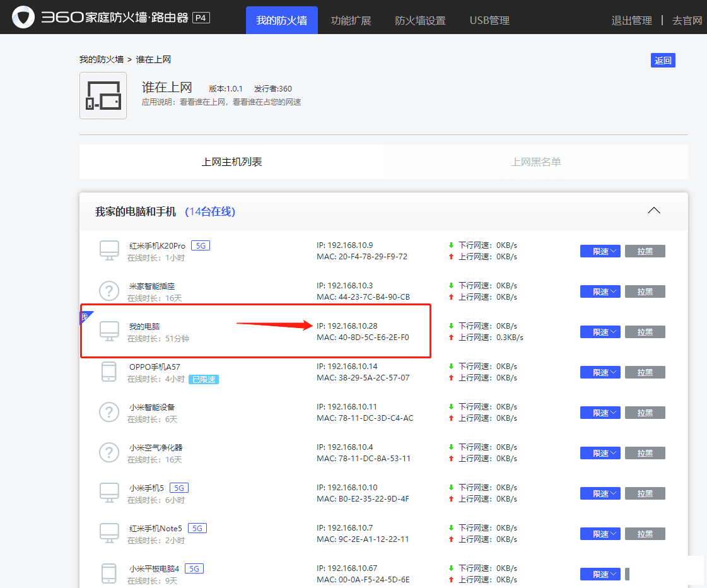Click 谁在上网 breadcrumb text
Screen dimensions: 707x588
(153, 59)
